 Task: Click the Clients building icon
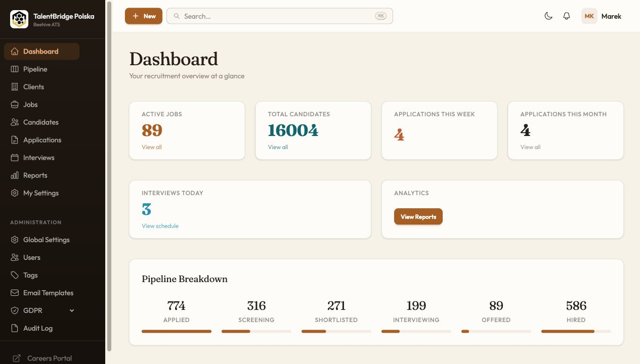pos(15,87)
